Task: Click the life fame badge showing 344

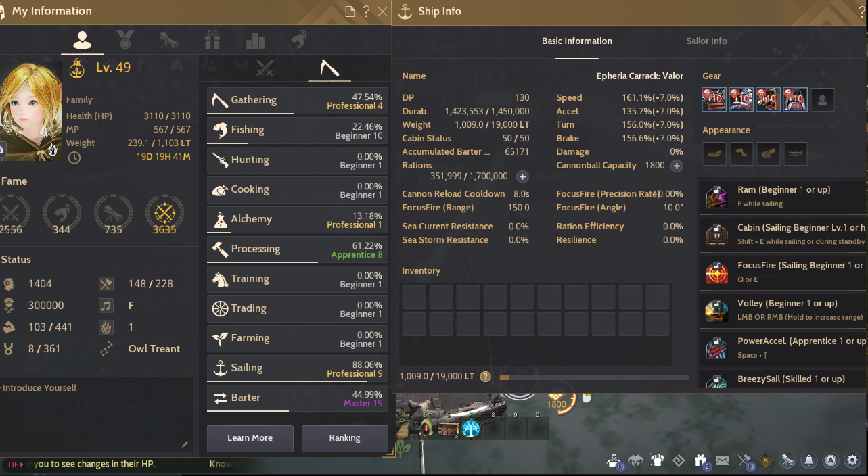Action: (62, 212)
